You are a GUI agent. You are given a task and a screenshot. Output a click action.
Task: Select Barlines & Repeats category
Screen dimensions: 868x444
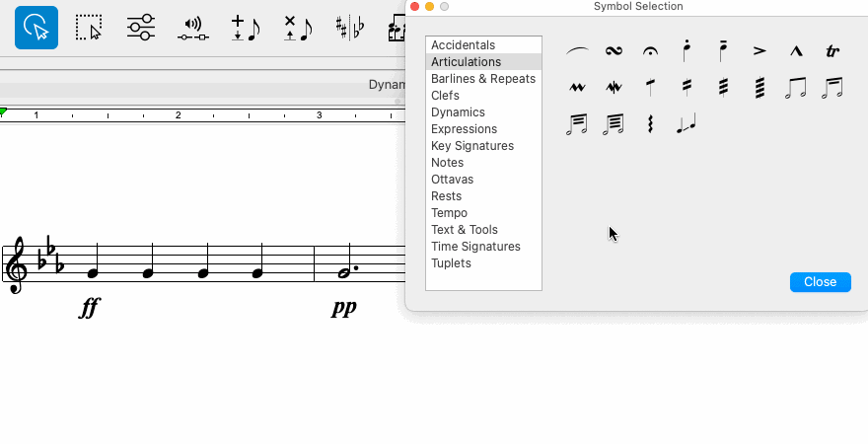click(x=483, y=79)
